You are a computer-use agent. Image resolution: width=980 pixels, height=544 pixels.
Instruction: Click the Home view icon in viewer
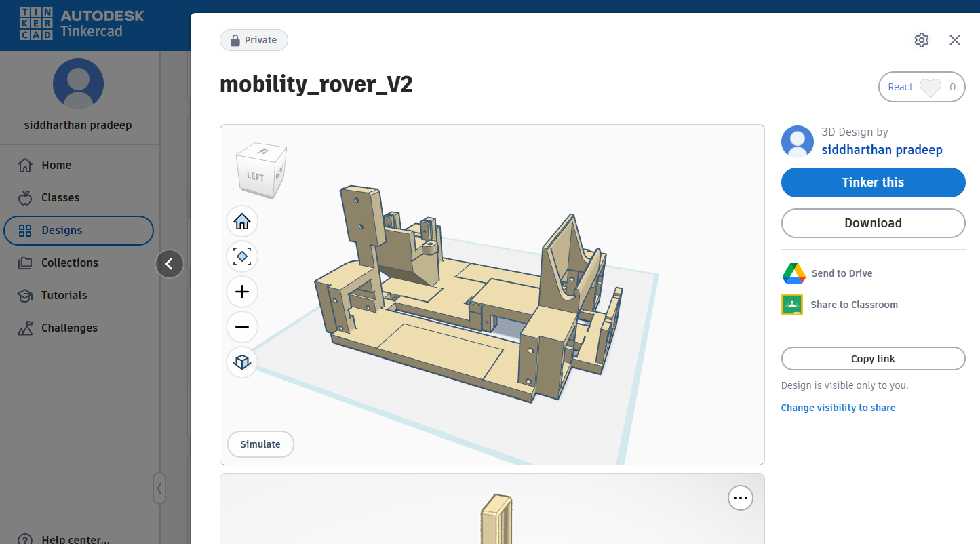242,221
